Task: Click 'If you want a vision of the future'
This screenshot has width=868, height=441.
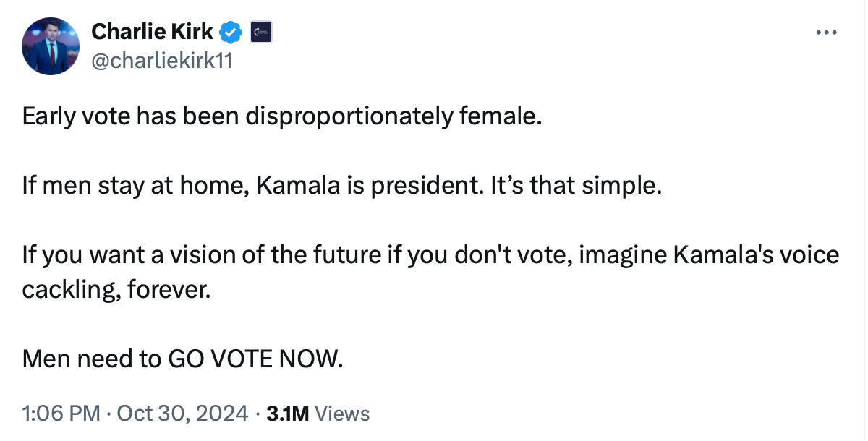Action: 203,255
